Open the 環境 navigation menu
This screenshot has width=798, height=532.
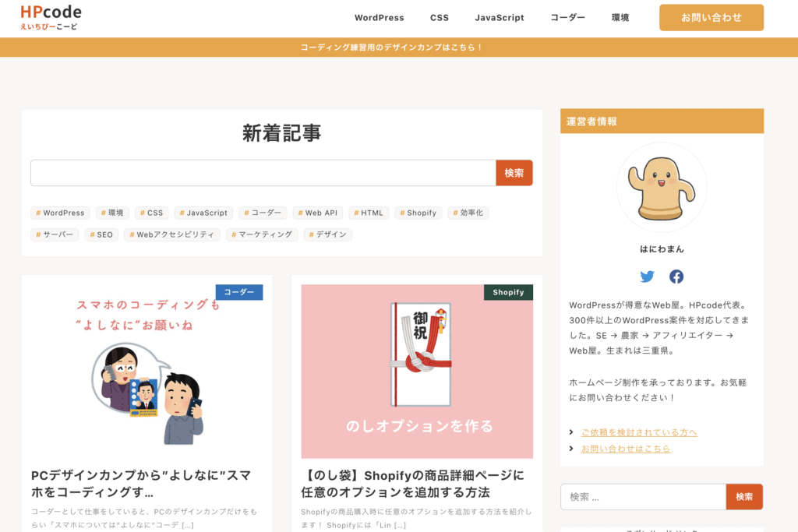(x=620, y=17)
